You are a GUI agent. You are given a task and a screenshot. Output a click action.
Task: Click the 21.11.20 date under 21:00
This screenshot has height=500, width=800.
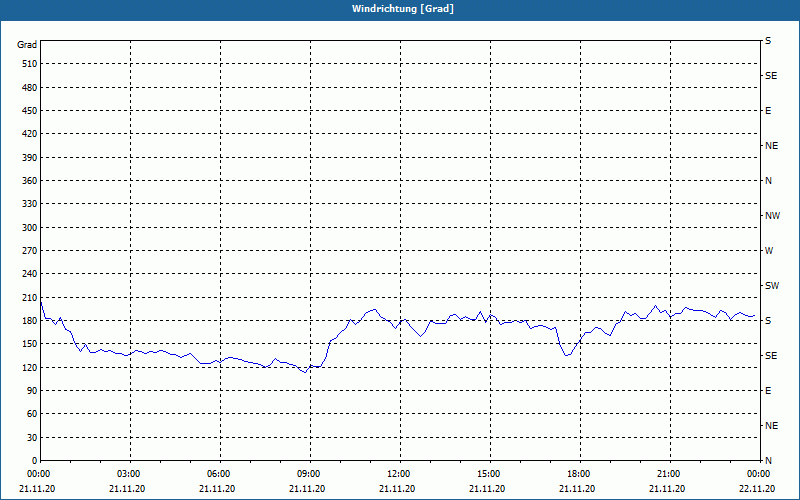[667, 489]
